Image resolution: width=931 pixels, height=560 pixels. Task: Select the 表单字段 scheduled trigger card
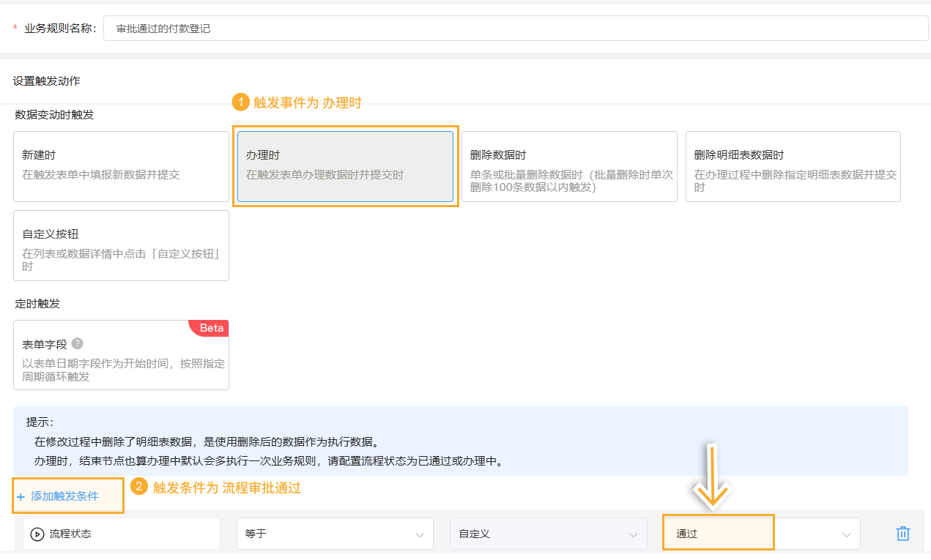(x=121, y=355)
